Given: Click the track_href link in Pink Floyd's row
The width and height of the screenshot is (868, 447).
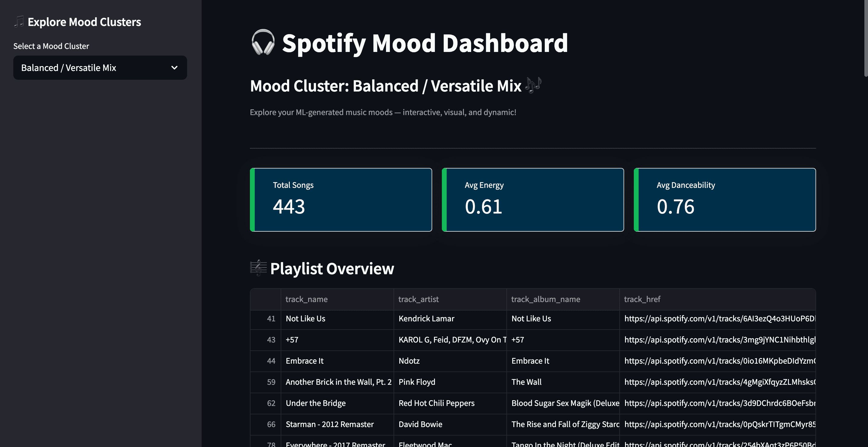Looking at the screenshot, I should [x=718, y=382].
